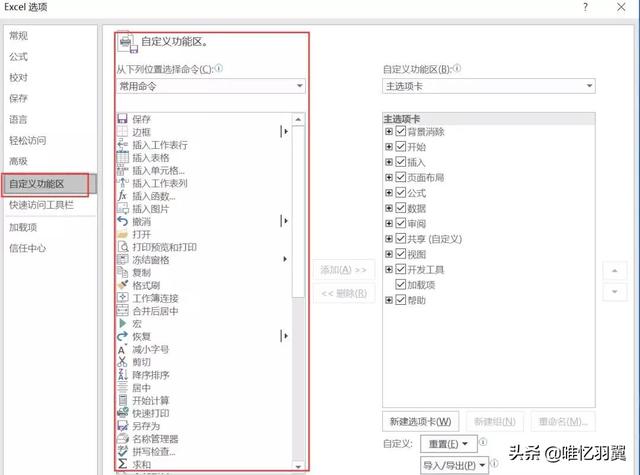Select the fx 插入函数 icon

coord(122,195)
